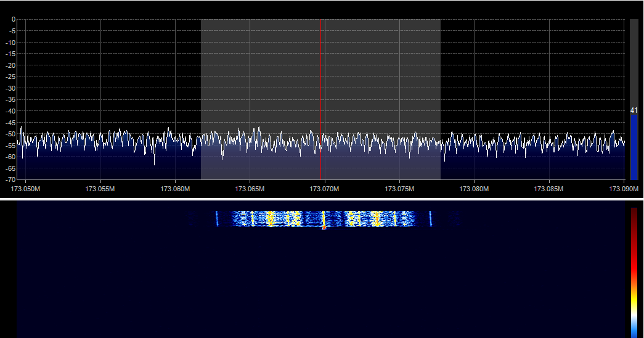Click the -70 dB axis label
Viewport: 644px width, 338px height.
pyautogui.click(x=10, y=179)
